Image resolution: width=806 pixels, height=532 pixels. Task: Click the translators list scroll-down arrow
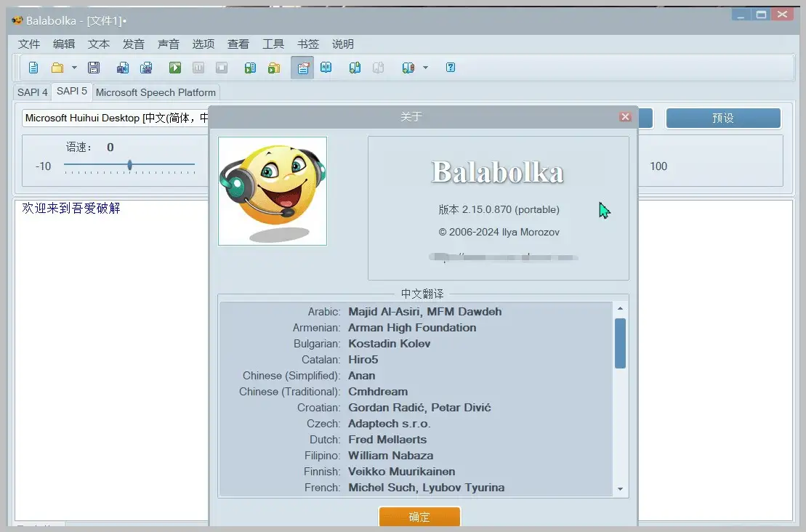[x=620, y=489]
